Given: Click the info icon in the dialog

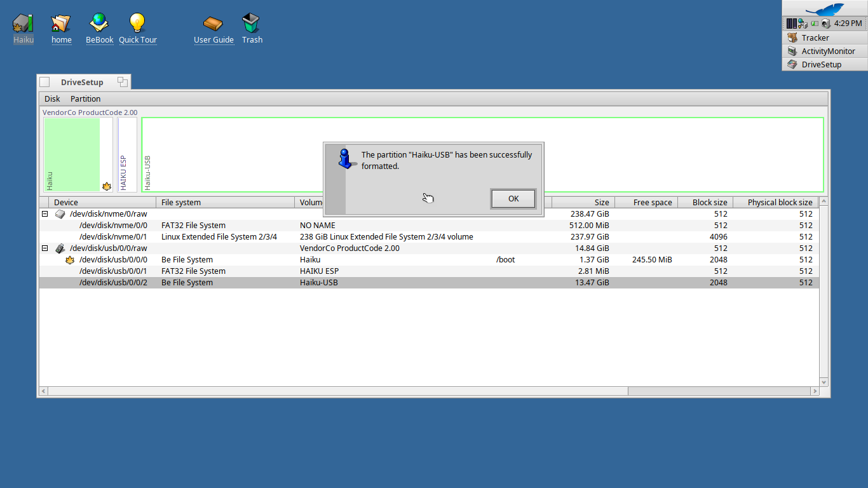Looking at the screenshot, I should (x=346, y=159).
